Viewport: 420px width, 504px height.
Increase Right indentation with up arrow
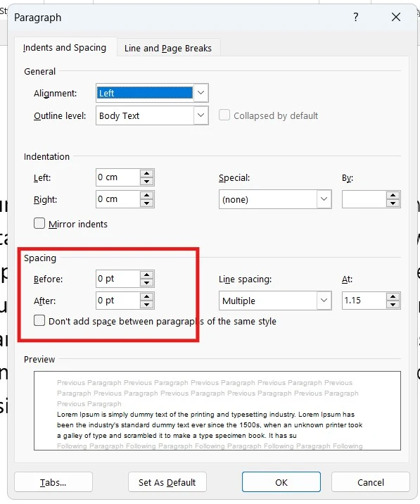pyautogui.click(x=147, y=195)
